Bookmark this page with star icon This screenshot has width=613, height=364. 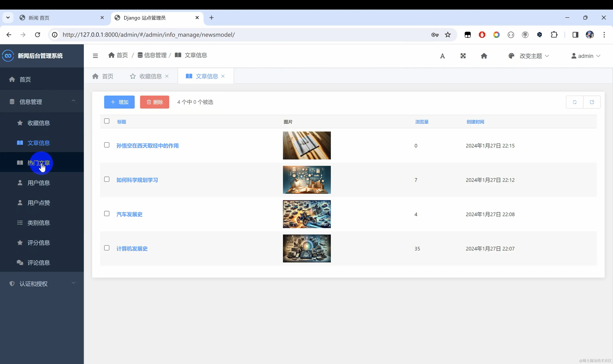click(x=448, y=35)
